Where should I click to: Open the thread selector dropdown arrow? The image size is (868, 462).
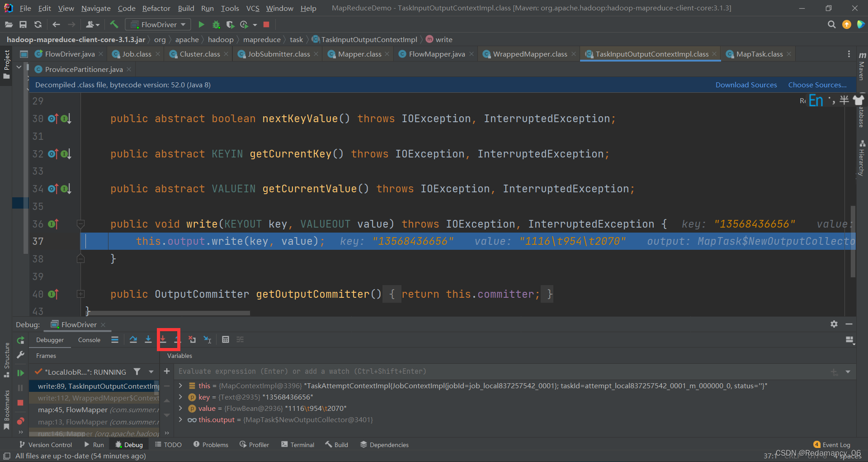(x=151, y=372)
